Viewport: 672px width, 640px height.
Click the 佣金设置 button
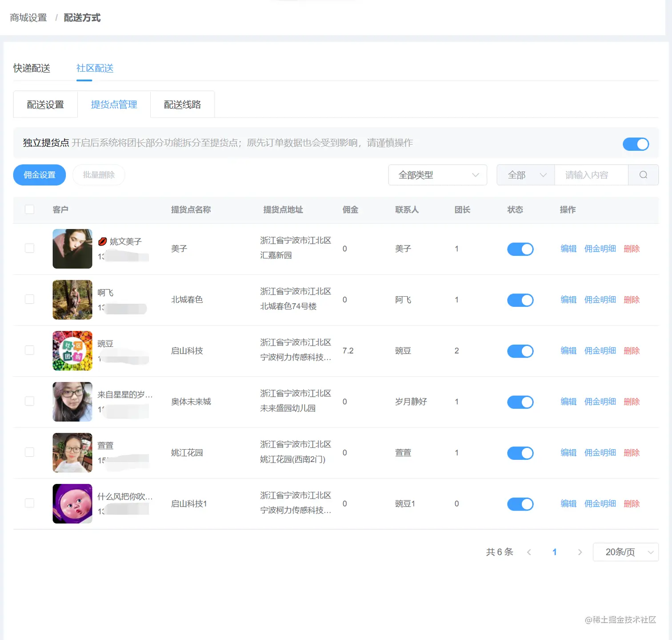click(x=40, y=175)
